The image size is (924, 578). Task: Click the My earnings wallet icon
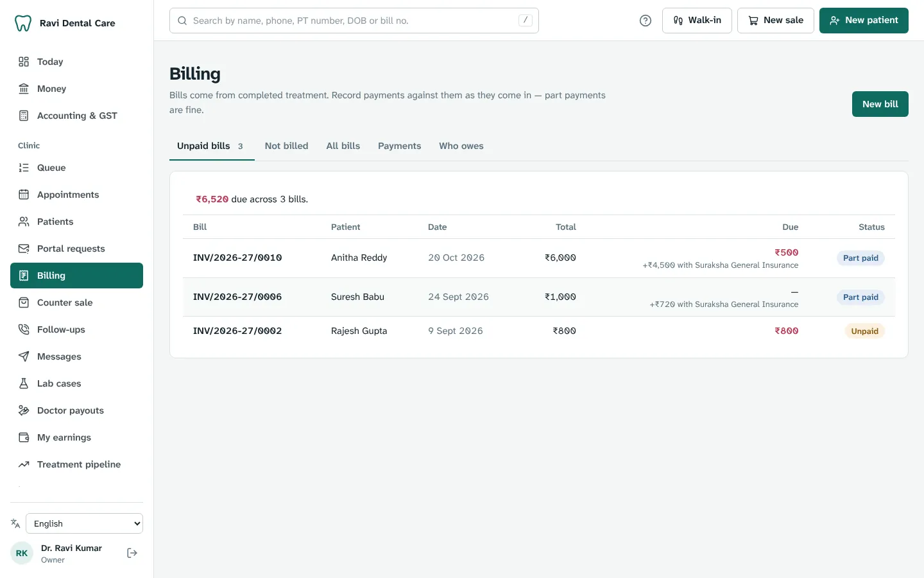[x=24, y=437]
